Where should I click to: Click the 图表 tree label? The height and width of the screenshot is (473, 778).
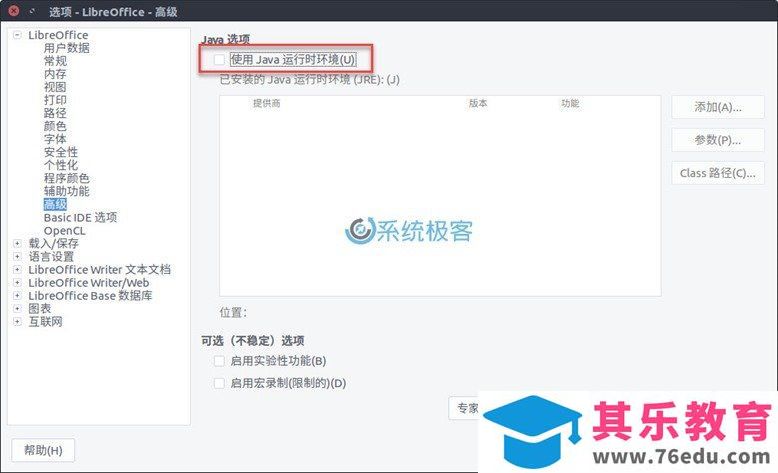(x=40, y=308)
